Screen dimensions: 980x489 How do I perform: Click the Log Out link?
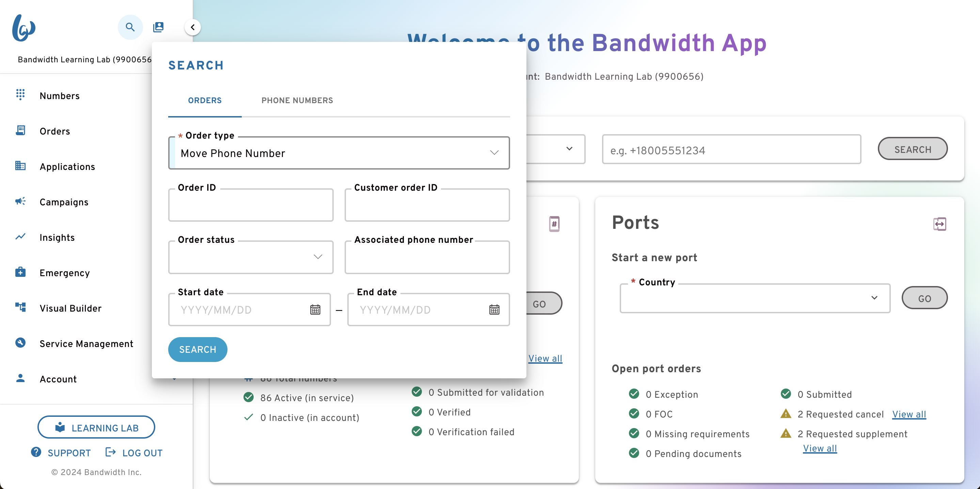(142, 453)
